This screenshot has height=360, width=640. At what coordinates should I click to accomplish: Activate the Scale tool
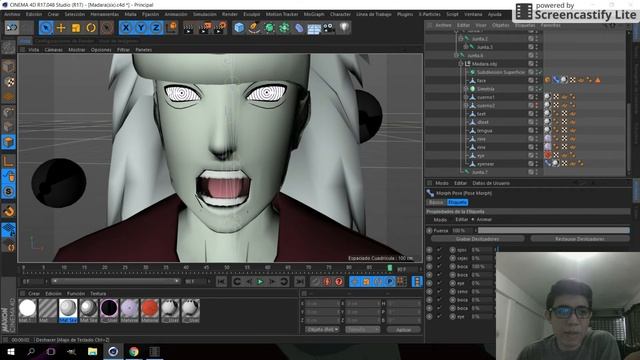point(76,28)
